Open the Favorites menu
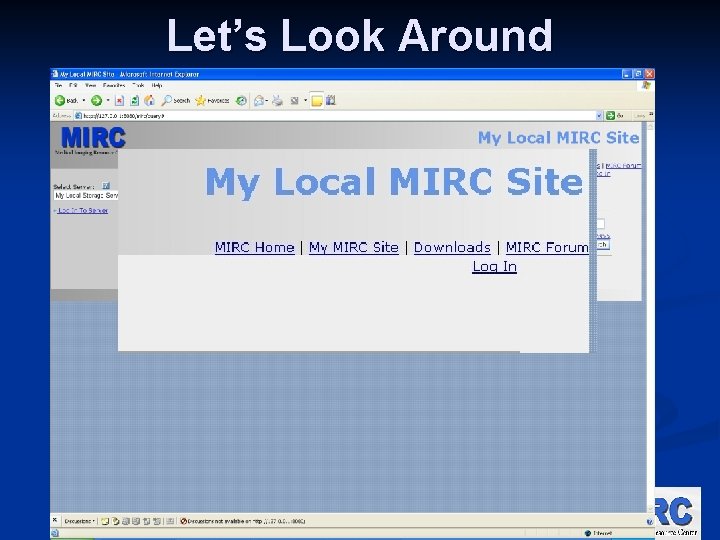 (x=114, y=85)
